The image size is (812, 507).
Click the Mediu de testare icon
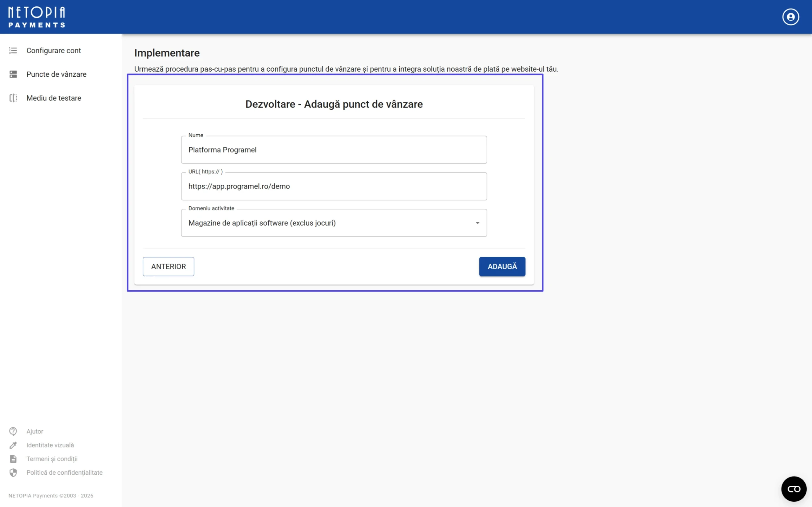pos(13,98)
